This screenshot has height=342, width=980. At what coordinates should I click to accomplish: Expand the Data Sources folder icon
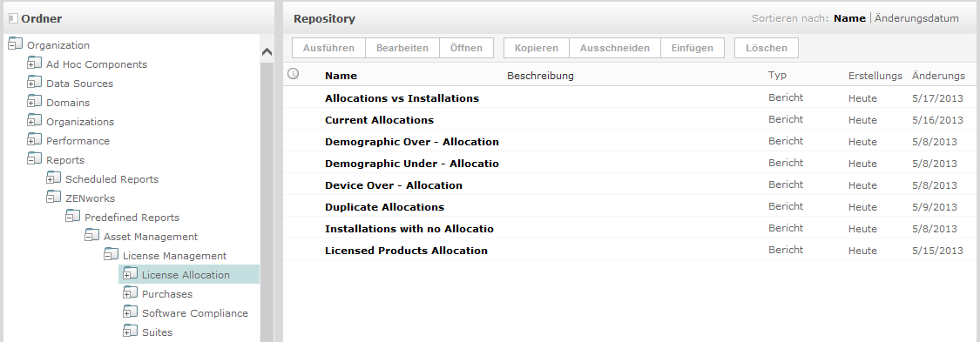pyautogui.click(x=34, y=83)
